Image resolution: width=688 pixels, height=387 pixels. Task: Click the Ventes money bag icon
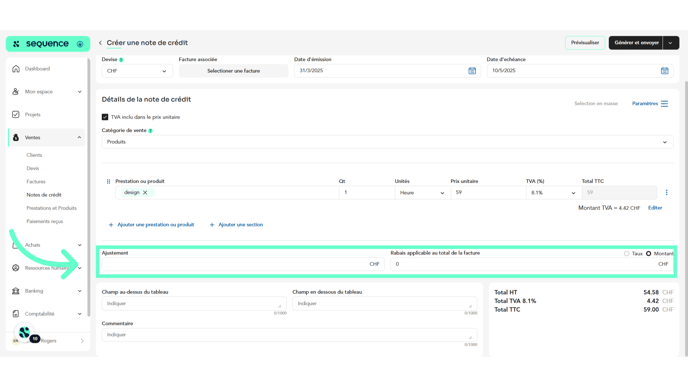pyautogui.click(x=16, y=137)
